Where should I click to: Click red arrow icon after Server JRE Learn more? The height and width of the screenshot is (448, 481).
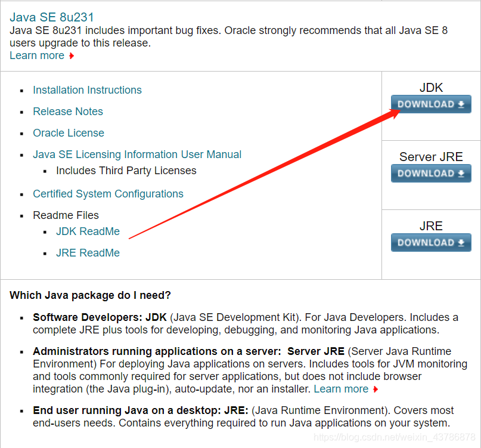[376, 390]
